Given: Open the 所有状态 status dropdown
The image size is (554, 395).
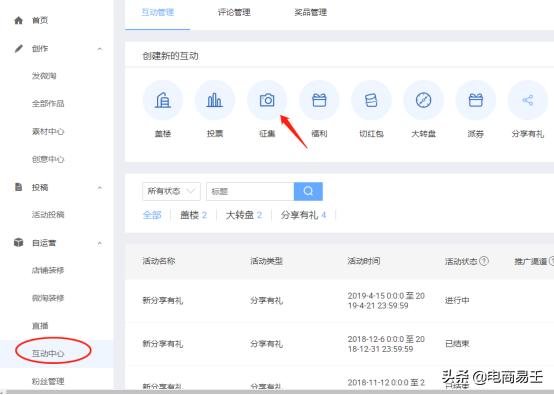Looking at the screenshot, I should pyautogui.click(x=171, y=191).
